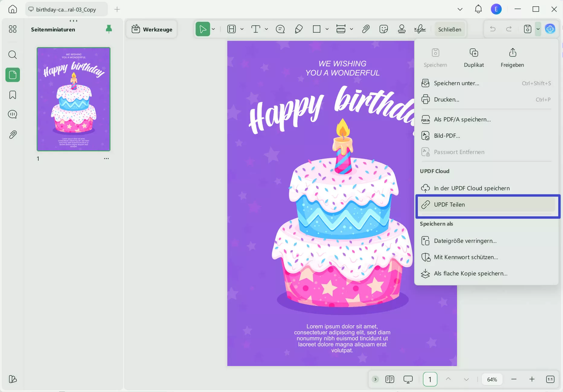
Task: Choose the pencil drawing tool
Action: (299, 29)
